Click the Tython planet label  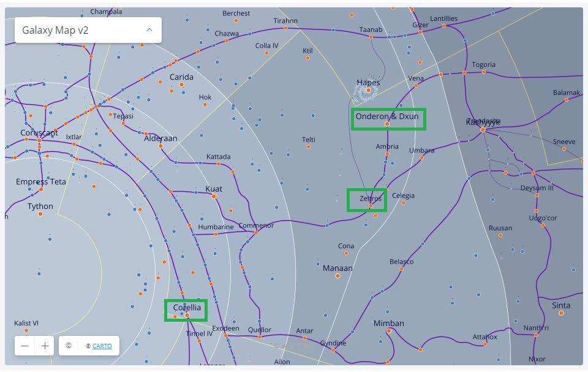40,207
